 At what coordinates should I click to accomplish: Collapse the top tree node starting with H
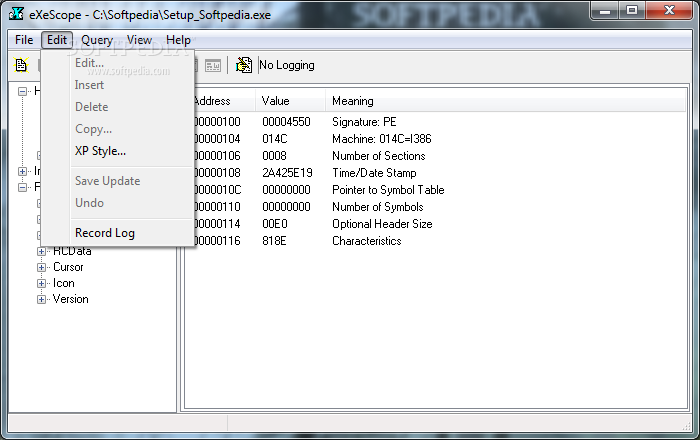tap(22, 91)
